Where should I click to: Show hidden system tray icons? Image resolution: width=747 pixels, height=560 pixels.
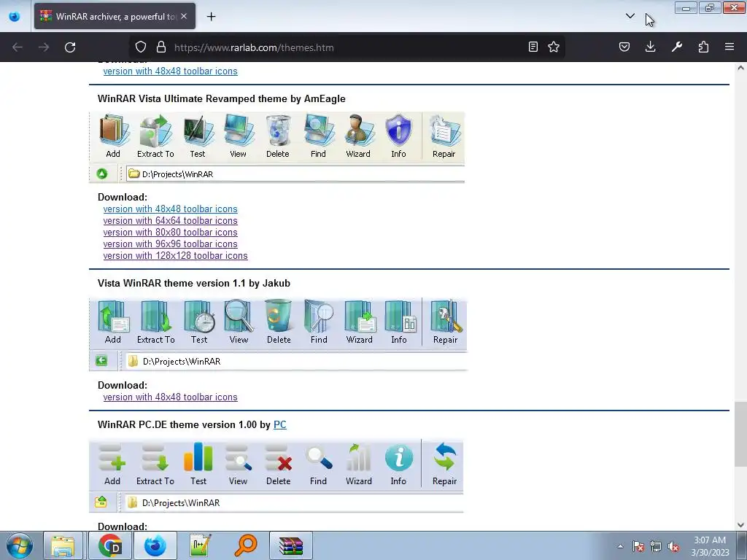click(x=620, y=546)
